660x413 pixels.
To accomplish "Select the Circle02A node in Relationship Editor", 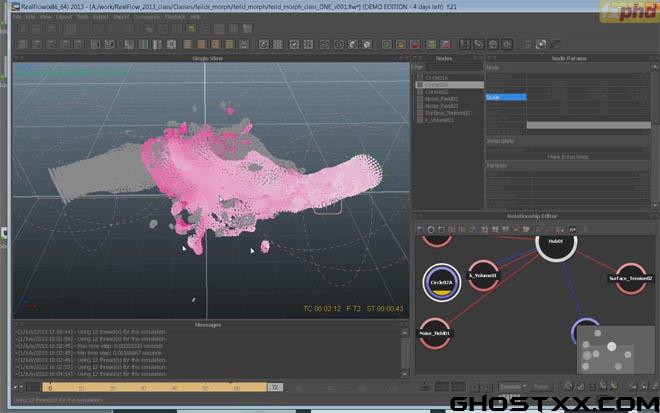I will (442, 282).
